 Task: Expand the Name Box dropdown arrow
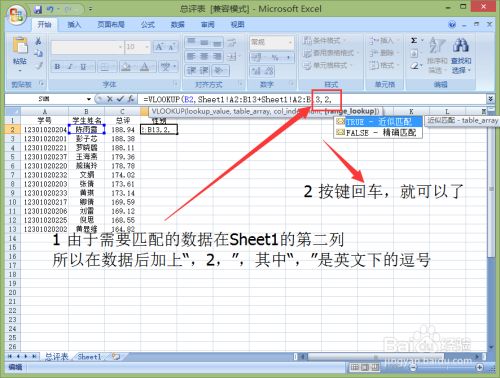(89, 99)
